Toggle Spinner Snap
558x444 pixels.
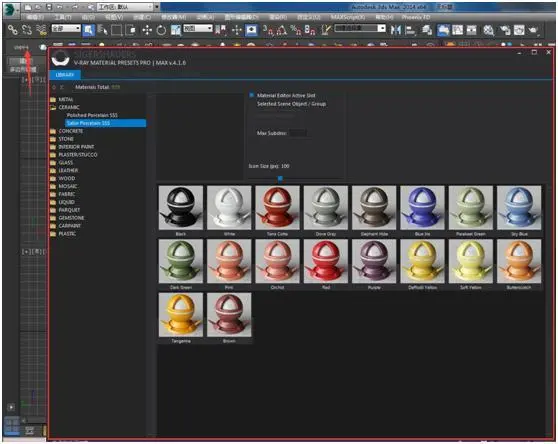pyautogui.click(x=310, y=30)
